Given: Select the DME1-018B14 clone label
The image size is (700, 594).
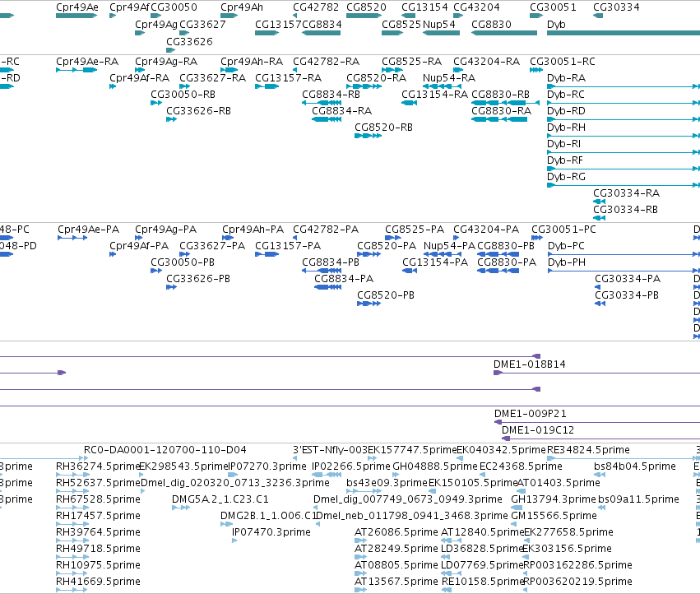Looking at the screenshot, I should (x=529, y=364).
